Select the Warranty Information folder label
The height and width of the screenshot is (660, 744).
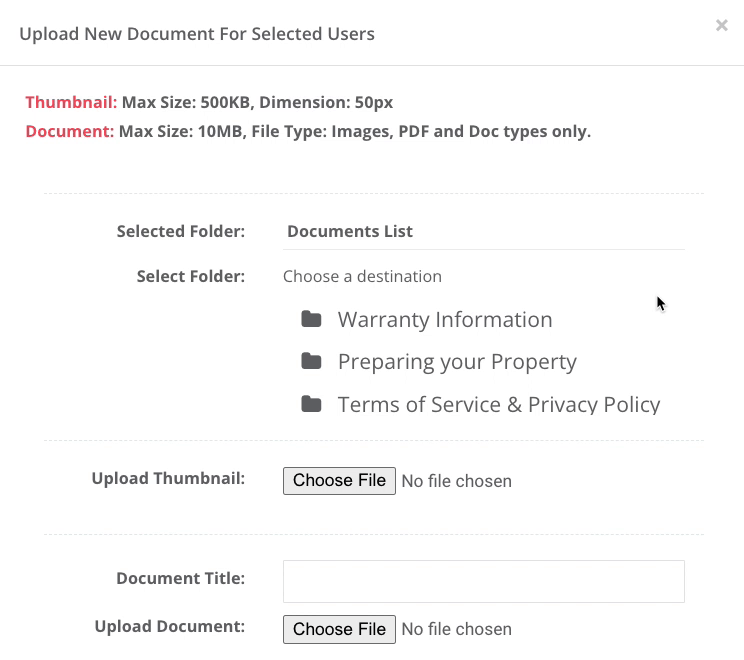(x=445, y=319)
